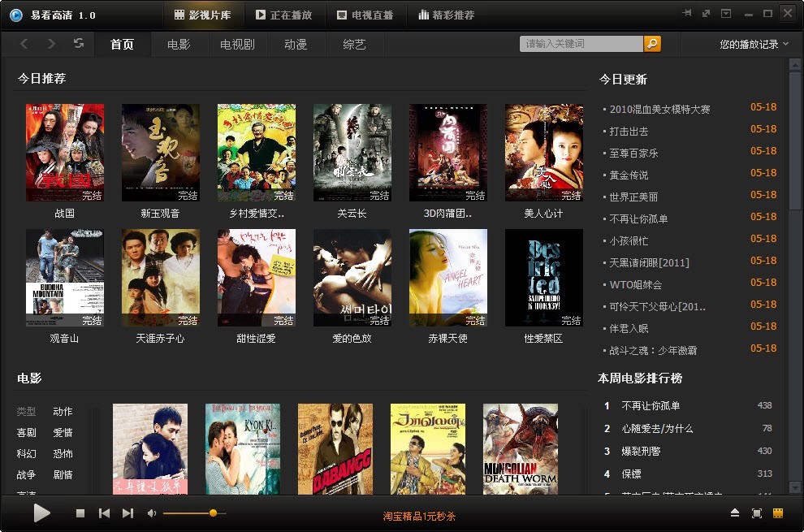The image size is (804, 532).
Task: Click the keyword search input field
Action: point(581,44)
